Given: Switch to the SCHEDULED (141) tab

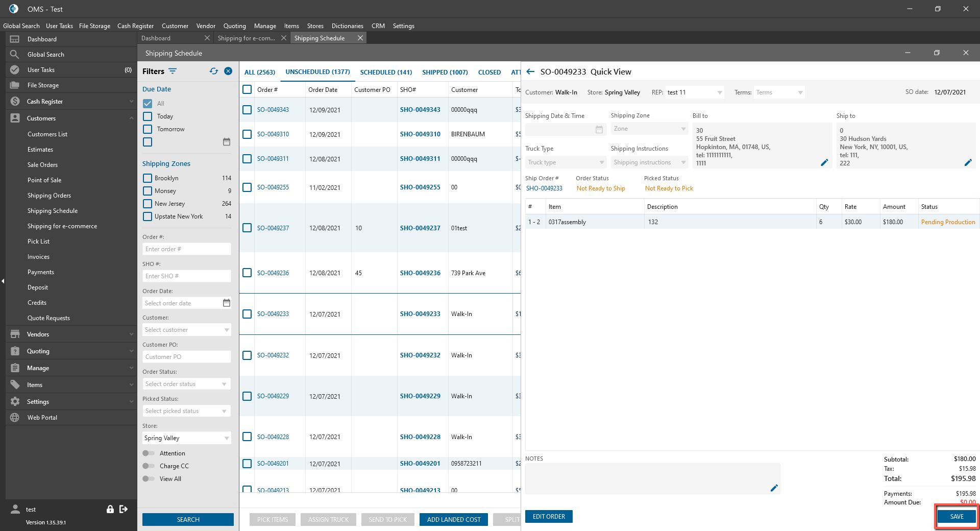Looking at the screenshot, I should (x=386, y=73).
